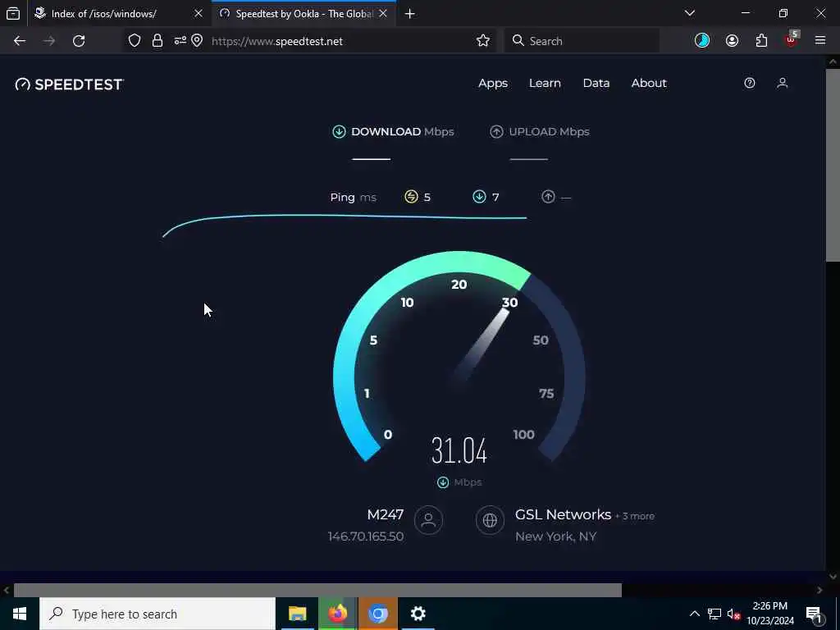Open the Firefox hamburger menu
The height and width of the screenshot is (630, 840).
(820, 41)
